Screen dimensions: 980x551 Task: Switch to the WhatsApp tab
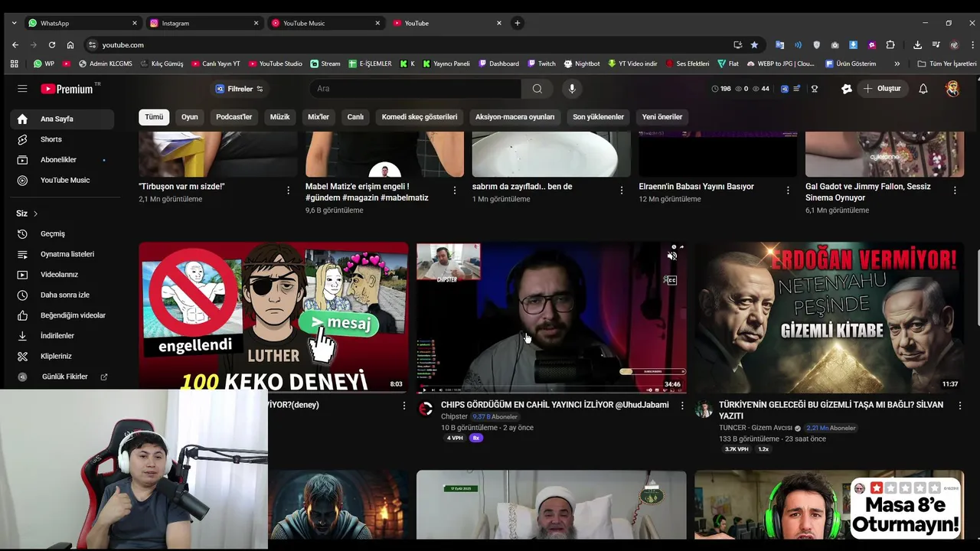click(82, 23)
